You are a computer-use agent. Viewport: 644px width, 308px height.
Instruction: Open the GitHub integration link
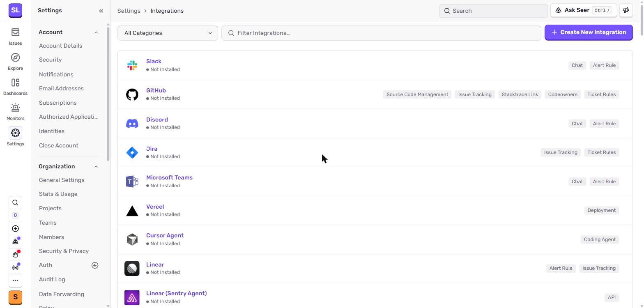point(156,90)
